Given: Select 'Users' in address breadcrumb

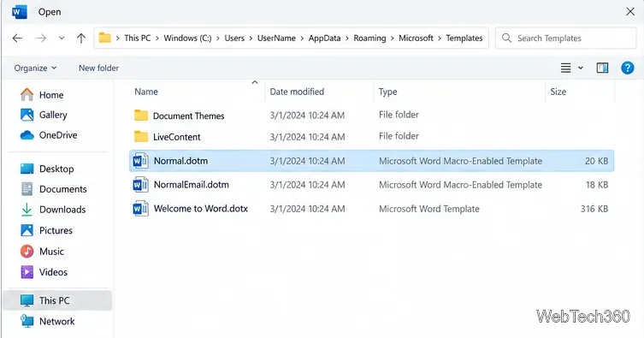Looking at the screenshot, I should point(234,39).
